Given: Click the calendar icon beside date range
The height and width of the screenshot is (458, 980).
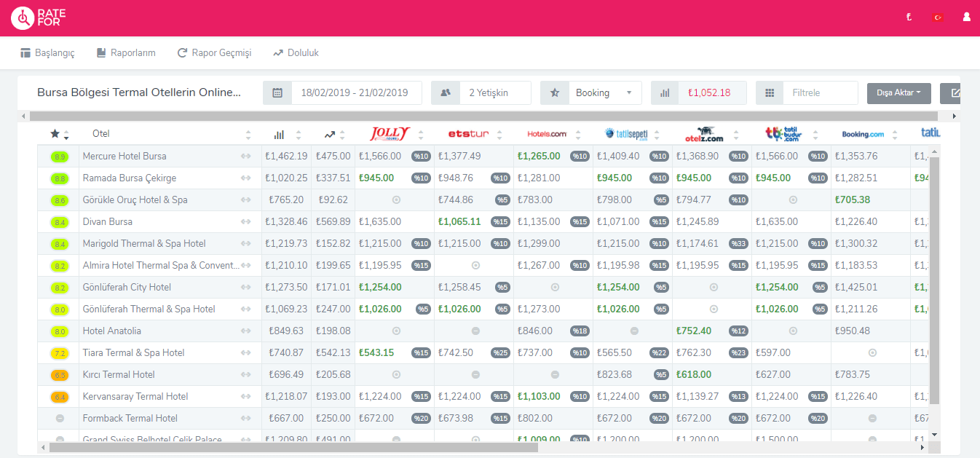Looking at the screenshot, I should [277, 93].
